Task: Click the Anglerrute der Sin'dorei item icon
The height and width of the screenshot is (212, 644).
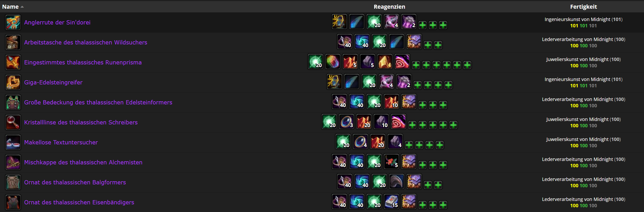Action: pos(13,22)
